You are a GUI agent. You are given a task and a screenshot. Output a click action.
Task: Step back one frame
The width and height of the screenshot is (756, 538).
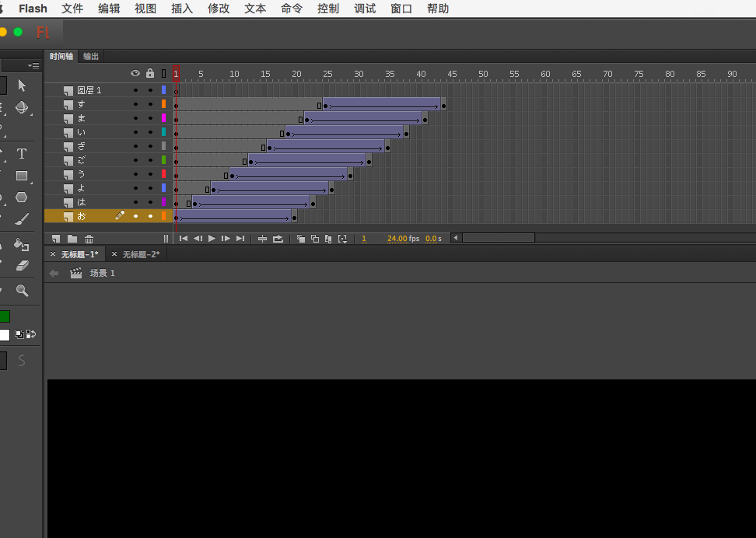198,239
